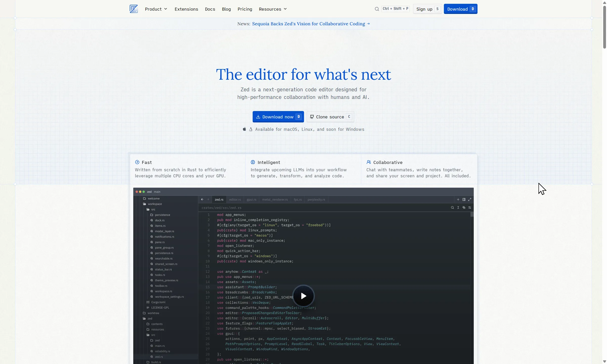Select items.rs in the project tree
Screen dimensions: 607x364
tap(158, 226)
